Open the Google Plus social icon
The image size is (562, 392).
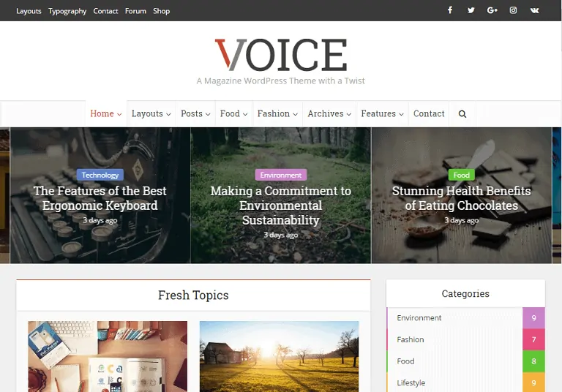pyautogui.click(x=492, y=10)
